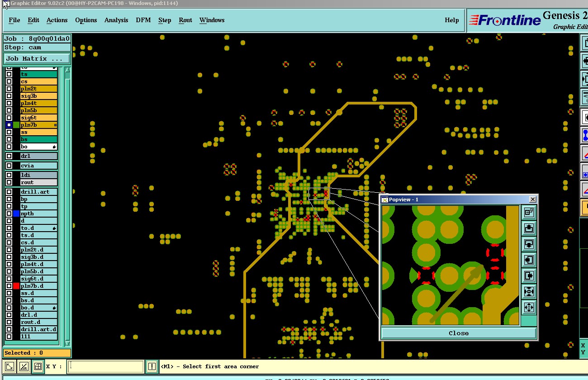Select layer bs in layer list
This screenshot has width=588, height=380.
[39, 139]
